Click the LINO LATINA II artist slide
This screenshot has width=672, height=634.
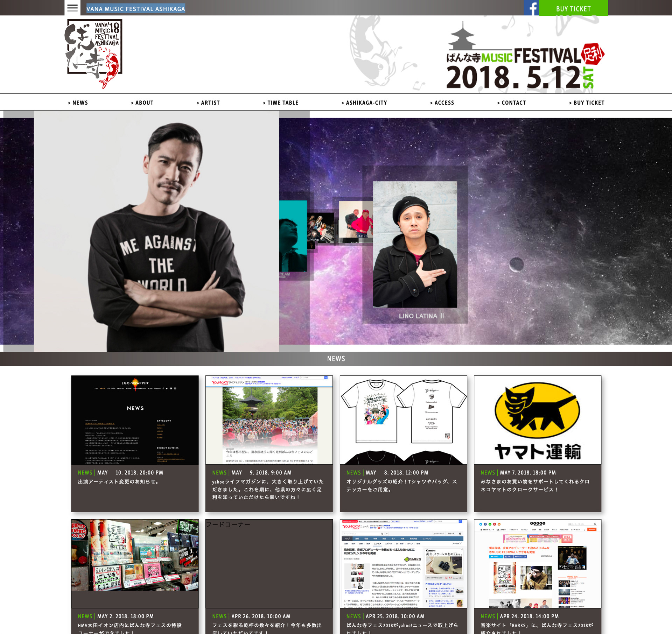[415, 244]
